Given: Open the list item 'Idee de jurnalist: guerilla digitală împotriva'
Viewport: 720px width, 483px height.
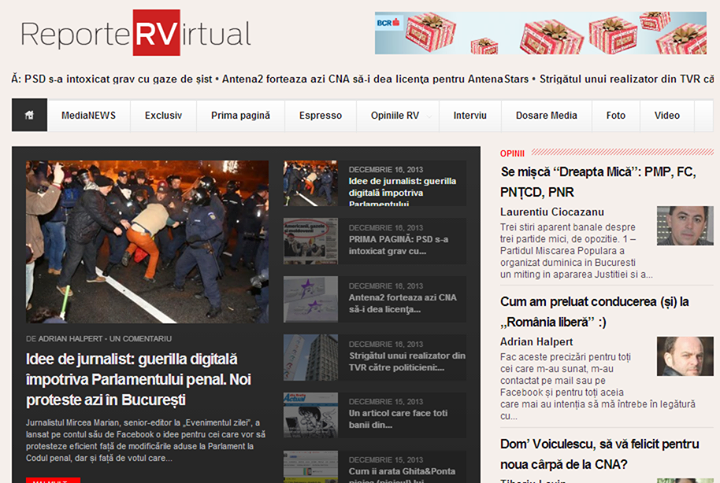Looking at the screenshot, I should [x=402, y=192].
